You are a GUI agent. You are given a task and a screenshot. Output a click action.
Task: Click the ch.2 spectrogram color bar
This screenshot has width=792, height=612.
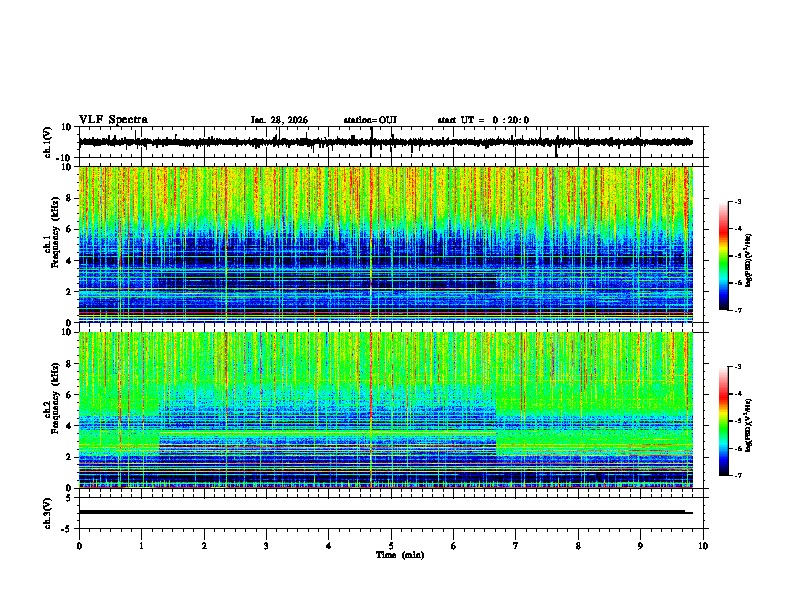click(x=724, y=421)
